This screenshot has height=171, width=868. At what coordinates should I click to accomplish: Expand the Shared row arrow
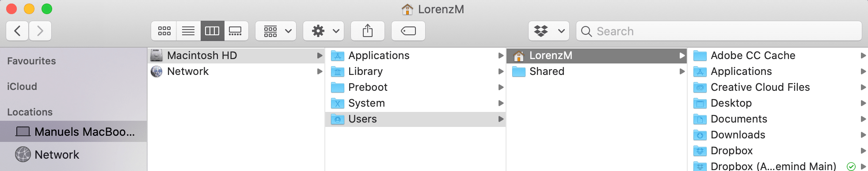[x=682, y=71]
